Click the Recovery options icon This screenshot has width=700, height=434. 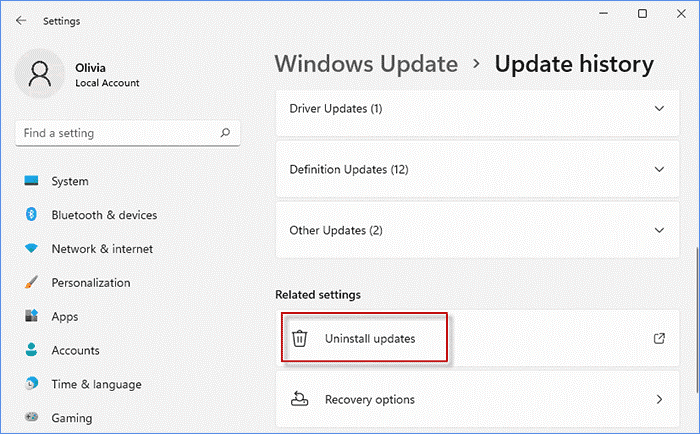pos(299,400)
